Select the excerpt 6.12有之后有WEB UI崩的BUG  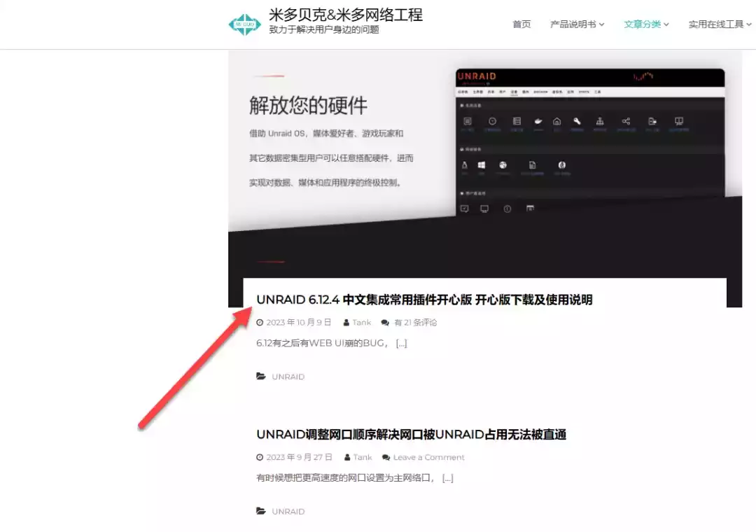pyautogui.click(x=322, y=344)
